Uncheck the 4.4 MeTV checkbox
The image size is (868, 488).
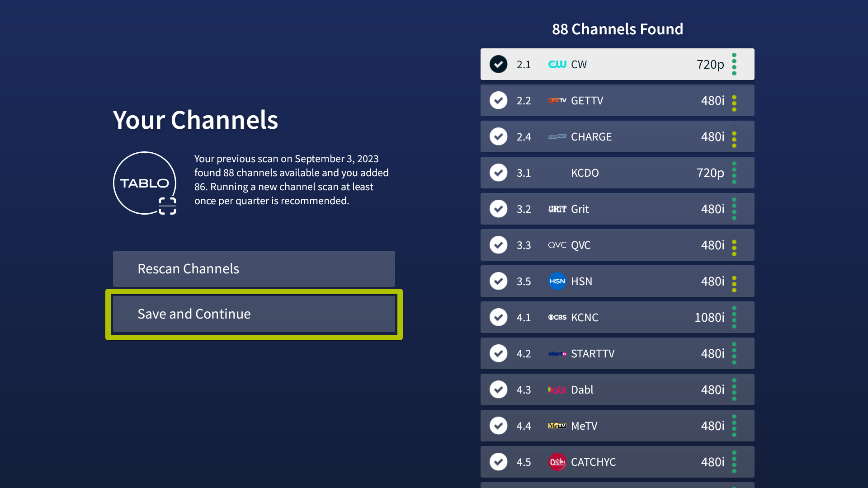tap(498, 426)
